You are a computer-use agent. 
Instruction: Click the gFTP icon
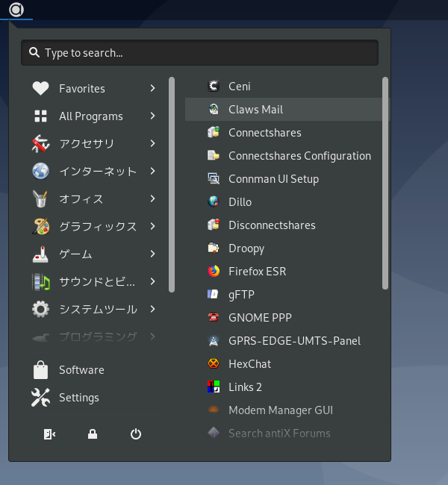click(x=214, y=294)
